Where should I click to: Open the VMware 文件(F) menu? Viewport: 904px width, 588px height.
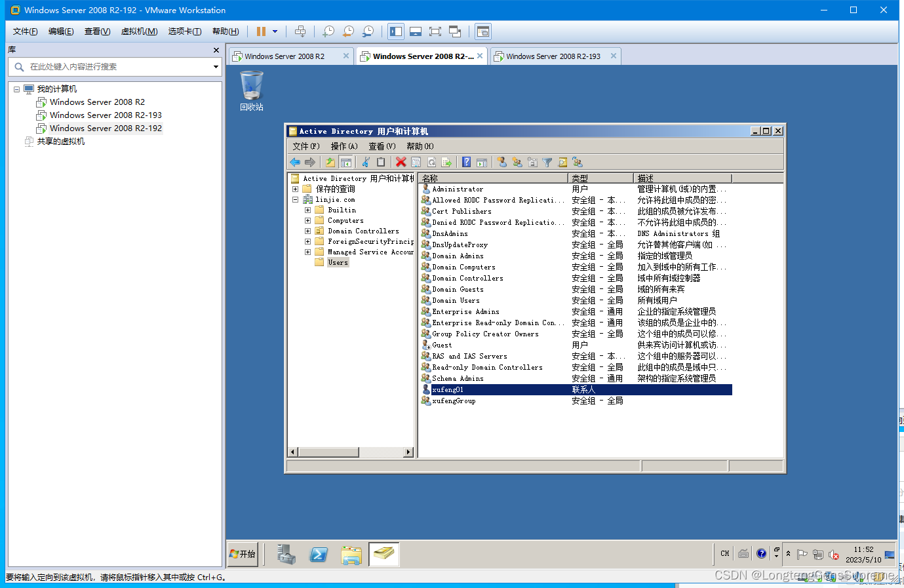pos(26,31)
